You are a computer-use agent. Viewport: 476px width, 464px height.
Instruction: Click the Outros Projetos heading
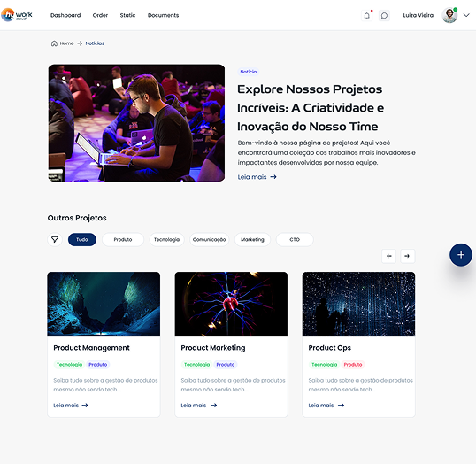(x=77, y=218)
